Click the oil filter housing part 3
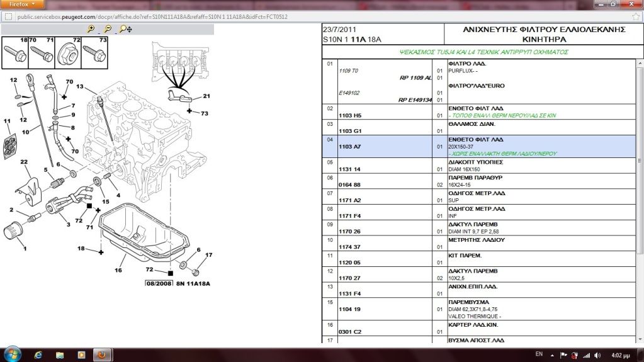 pyautogui.click(x=69, y=200)
